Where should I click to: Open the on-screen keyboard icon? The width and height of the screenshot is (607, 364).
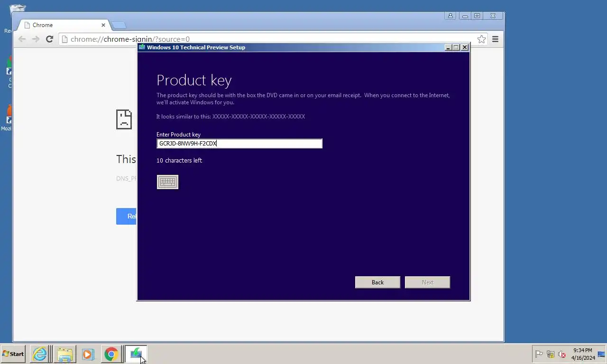click(167, 182)
